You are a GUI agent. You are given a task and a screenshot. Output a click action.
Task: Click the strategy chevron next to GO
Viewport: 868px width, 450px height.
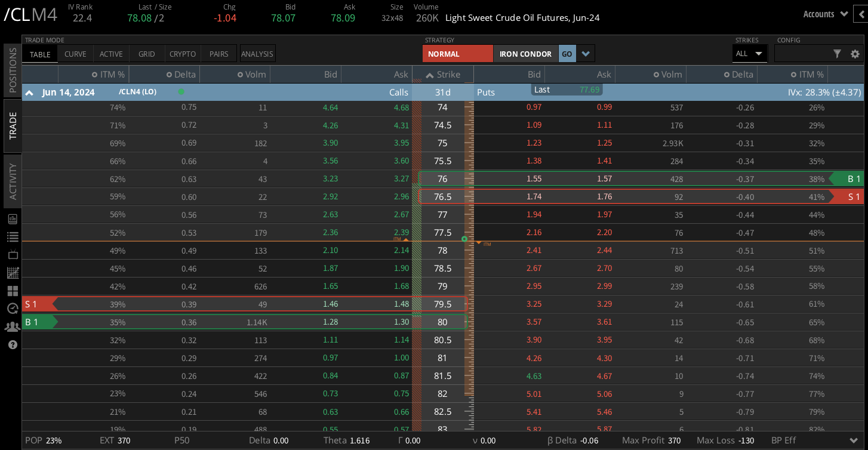tap(585, 53)
